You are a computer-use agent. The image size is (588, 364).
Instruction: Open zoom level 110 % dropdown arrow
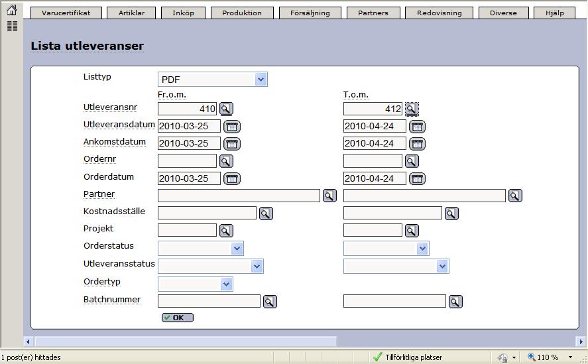tap(570, 357)
